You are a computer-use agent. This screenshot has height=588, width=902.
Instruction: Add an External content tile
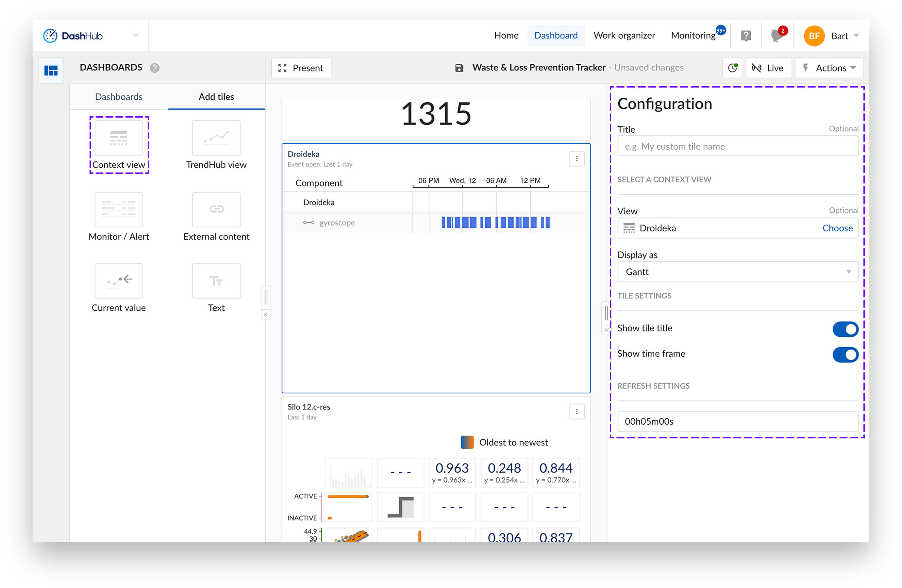point(216,209)
